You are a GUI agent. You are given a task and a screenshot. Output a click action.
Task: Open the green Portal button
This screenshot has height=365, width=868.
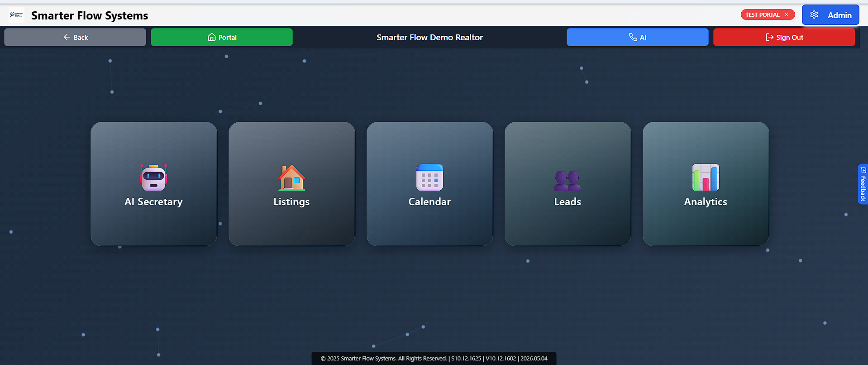222,37
